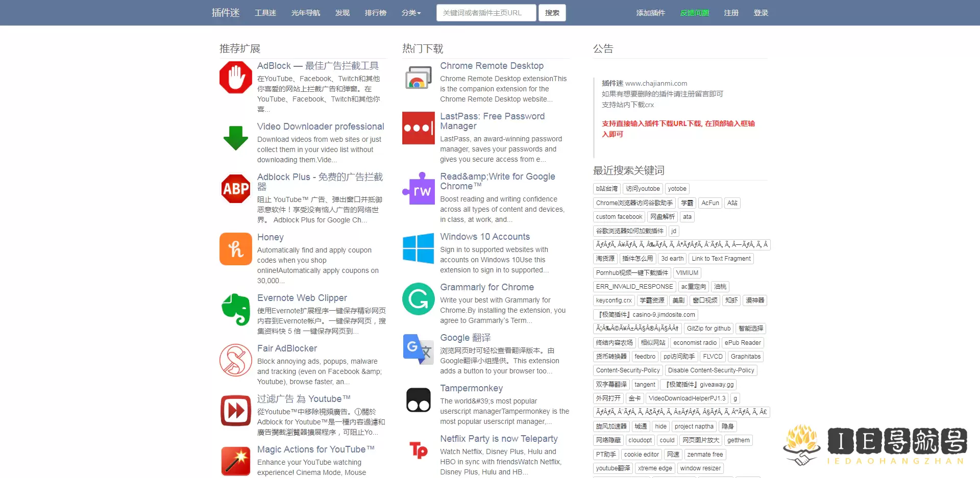Select the xtreme edge keyword tag
Image resolution: width=980 pixels, height=478 pixels.
click(x=655, y=468)
